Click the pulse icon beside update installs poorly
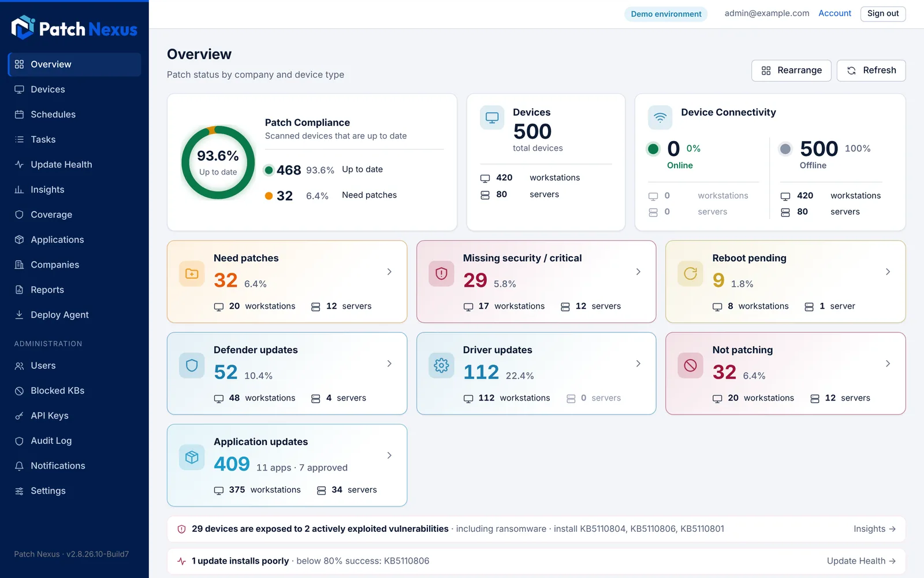Viewport: 924px width, 578px height. coord(181,561)
